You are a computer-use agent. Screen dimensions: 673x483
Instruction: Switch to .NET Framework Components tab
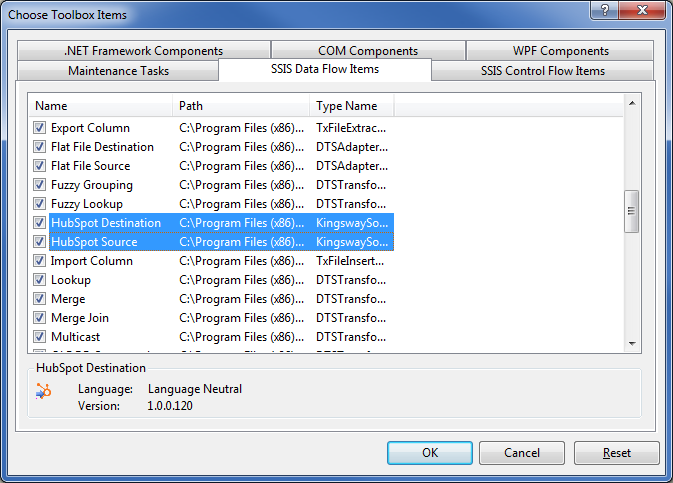click(x=144, y=51)
